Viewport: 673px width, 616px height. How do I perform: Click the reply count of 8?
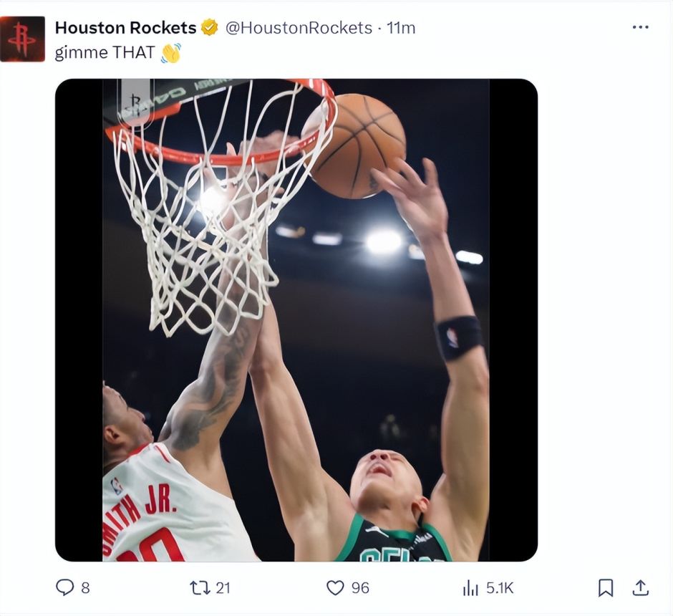tap(85, 587)
